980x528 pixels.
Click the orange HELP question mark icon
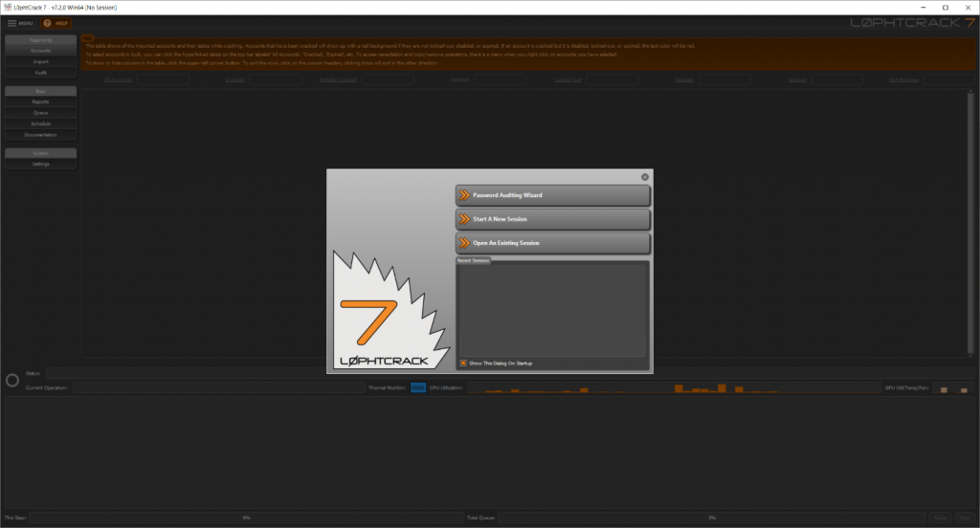48,22
